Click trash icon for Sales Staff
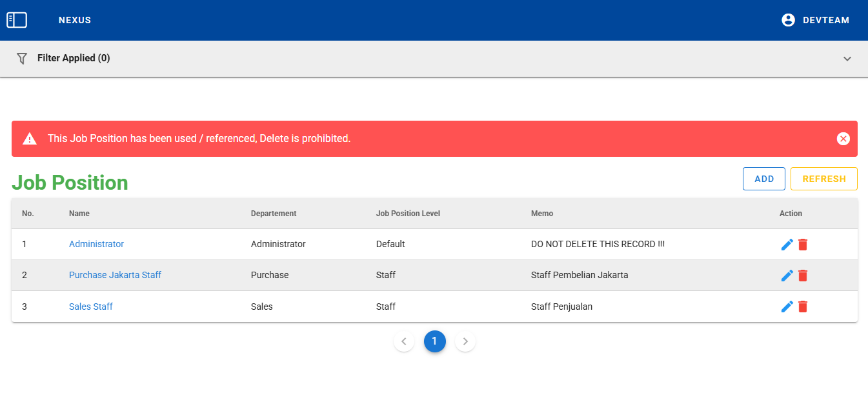 (x=803, y=307)
